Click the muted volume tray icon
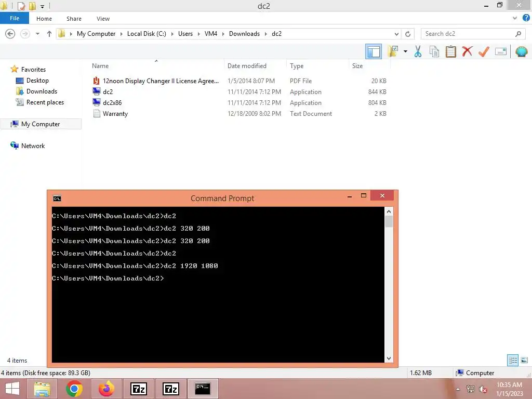 click(x=483, y=389)
